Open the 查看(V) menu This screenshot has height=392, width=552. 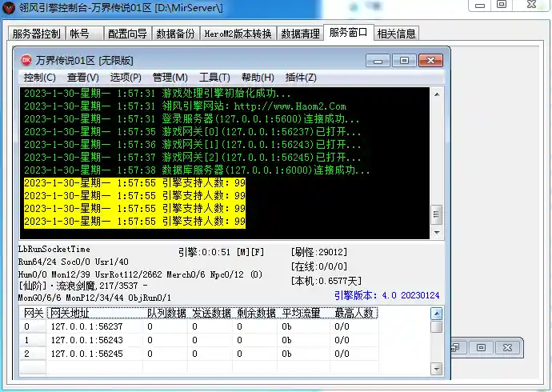pyautogui.click(x=82, y=78)
